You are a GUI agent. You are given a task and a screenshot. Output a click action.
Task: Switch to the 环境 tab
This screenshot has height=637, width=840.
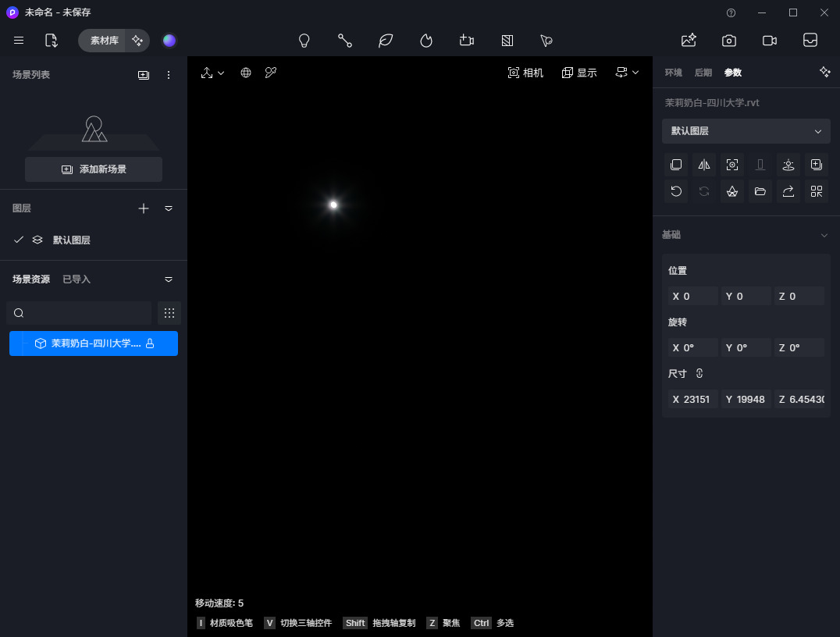click(673, 73)
